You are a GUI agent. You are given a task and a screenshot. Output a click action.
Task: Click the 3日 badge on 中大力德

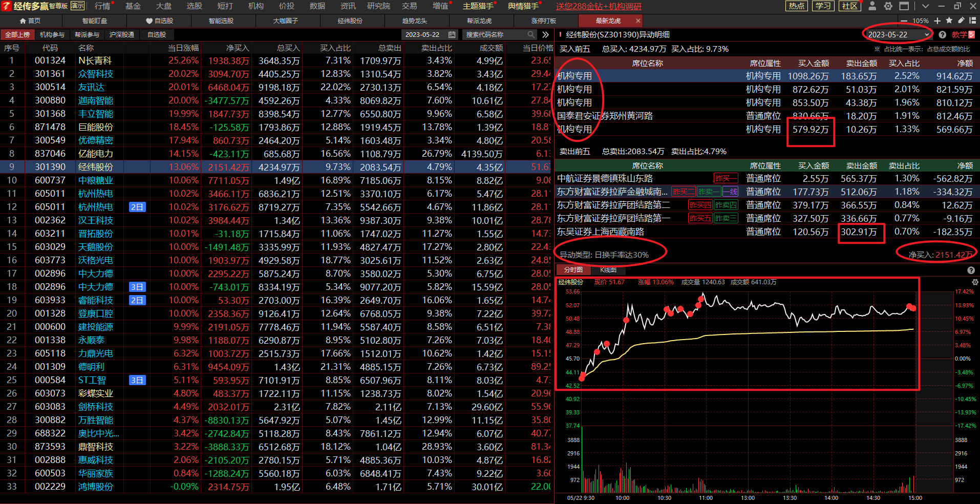(x=137, y=287)
